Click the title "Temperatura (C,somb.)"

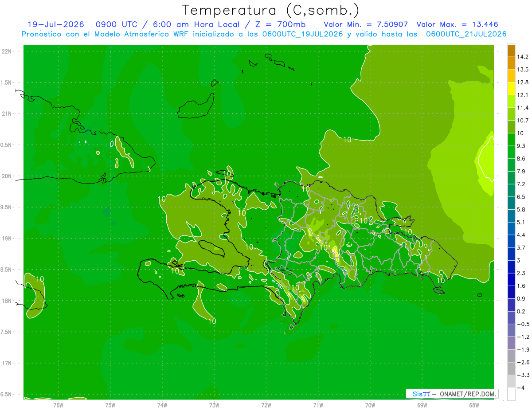[x=270, y=10]
